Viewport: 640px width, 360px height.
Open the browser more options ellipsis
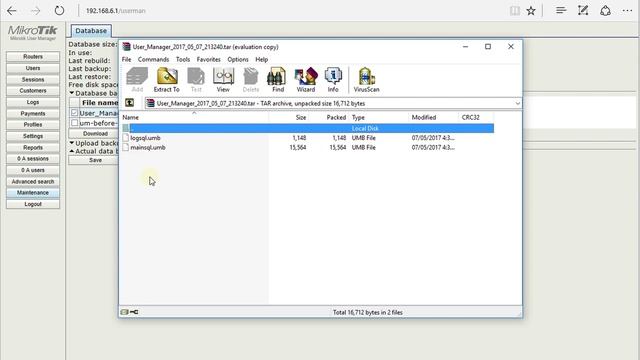coord(628,11)
